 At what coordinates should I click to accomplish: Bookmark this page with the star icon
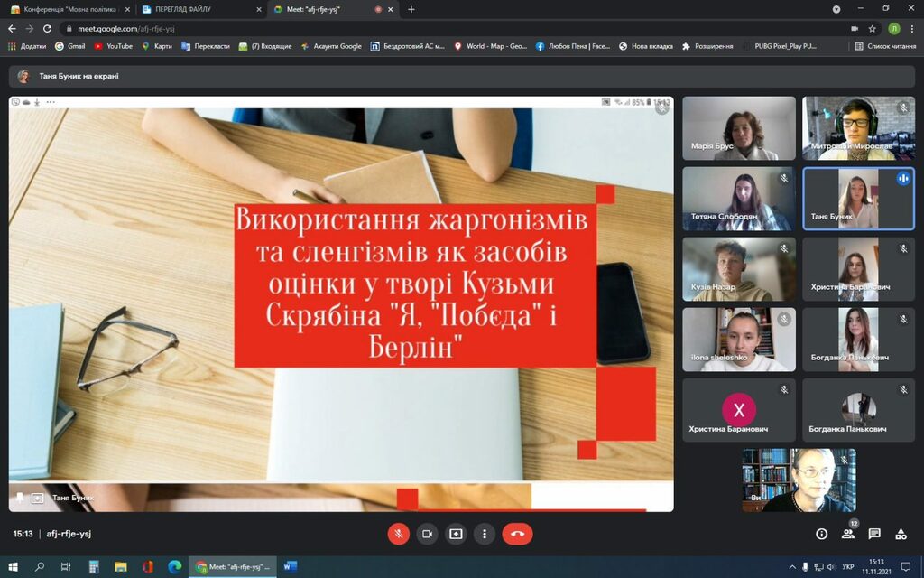coord(873,28)
